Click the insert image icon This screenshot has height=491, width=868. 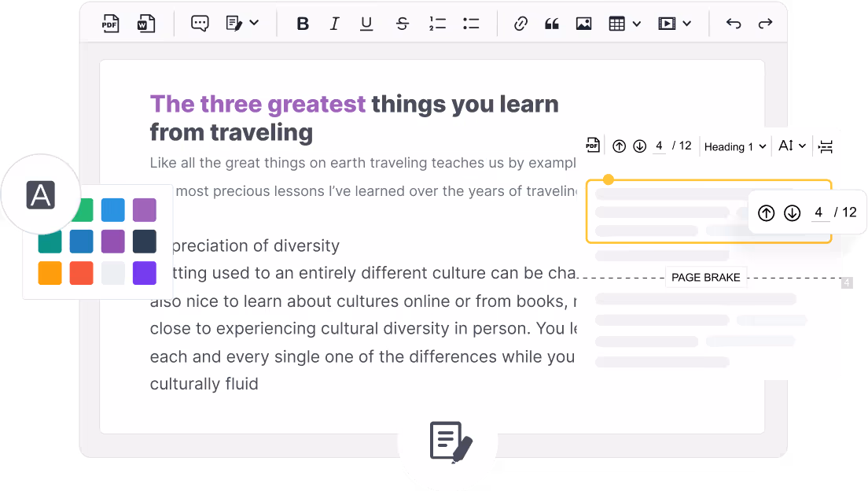pos(583,24)
